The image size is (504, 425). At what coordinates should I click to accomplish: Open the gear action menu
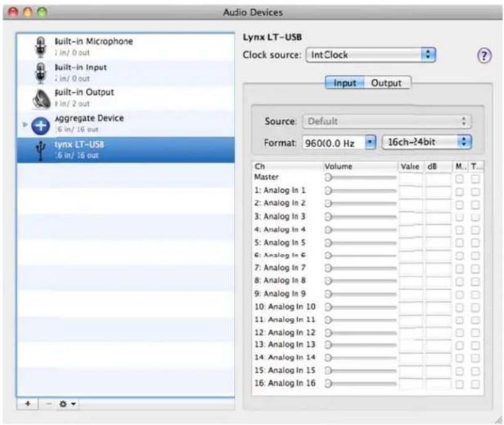tap(67, 404)
